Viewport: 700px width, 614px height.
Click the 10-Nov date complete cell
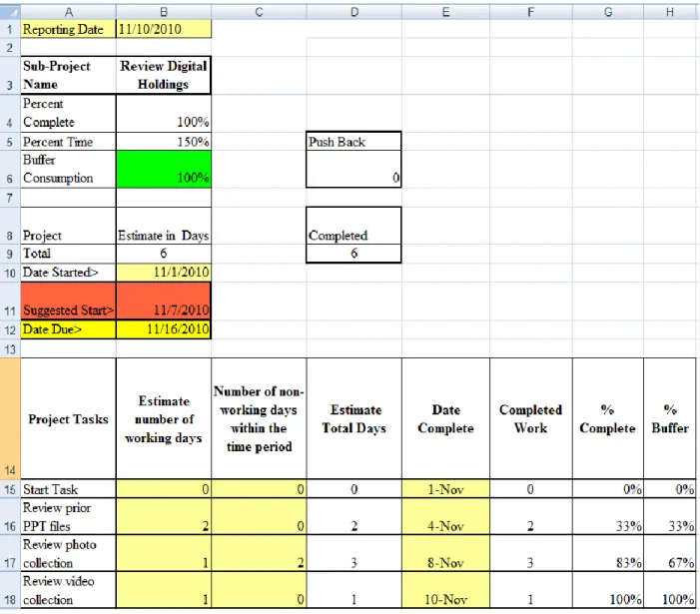pos(445,589)
